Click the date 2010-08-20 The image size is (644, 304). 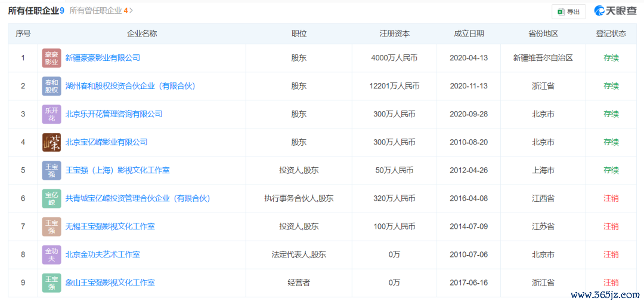(x=469, y=142)
